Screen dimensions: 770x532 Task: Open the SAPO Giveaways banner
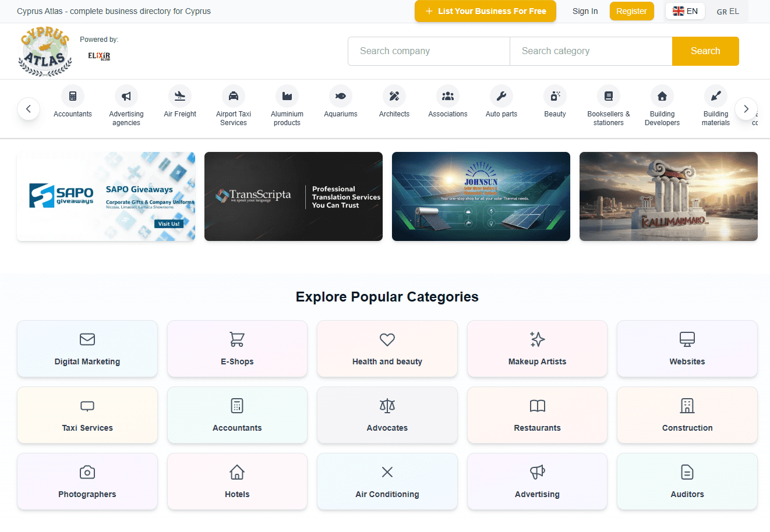pyautogui.click(x=106, y=196)
